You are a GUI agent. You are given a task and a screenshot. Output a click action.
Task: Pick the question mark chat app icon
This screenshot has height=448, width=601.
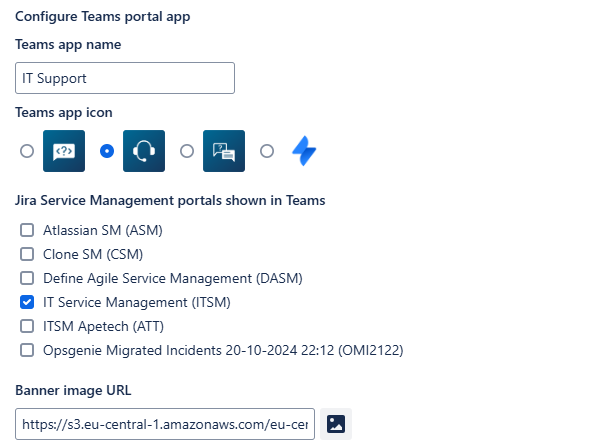coord(224,151)
